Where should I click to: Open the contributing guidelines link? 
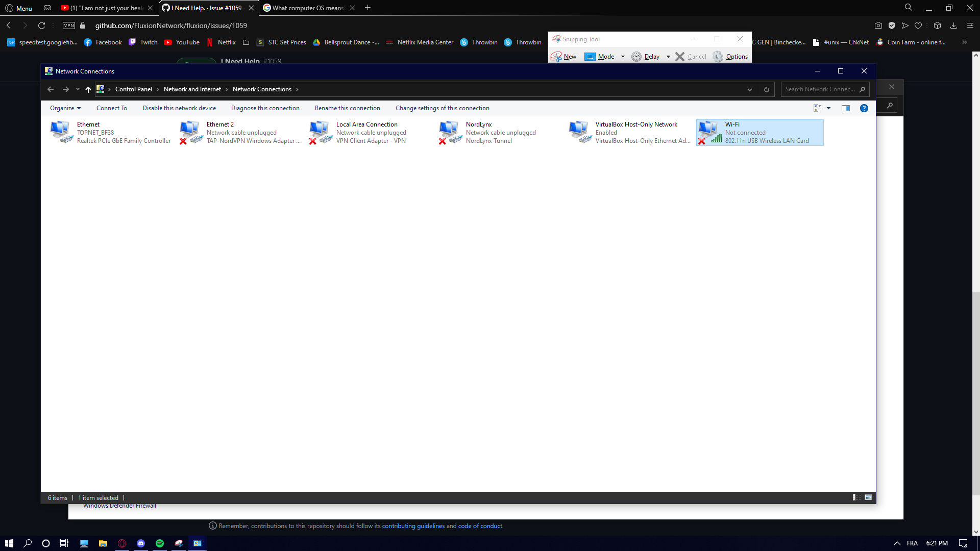(x=413, y=525)
